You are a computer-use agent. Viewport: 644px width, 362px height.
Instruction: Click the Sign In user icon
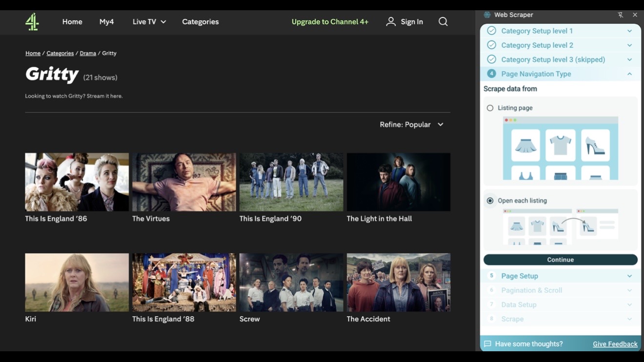[x=391, y=21]
